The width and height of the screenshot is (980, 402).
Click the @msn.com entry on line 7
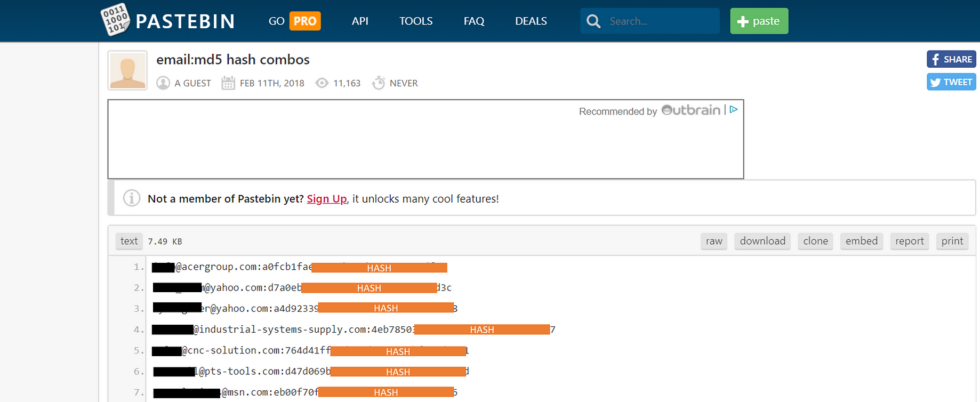click(306, 392)
